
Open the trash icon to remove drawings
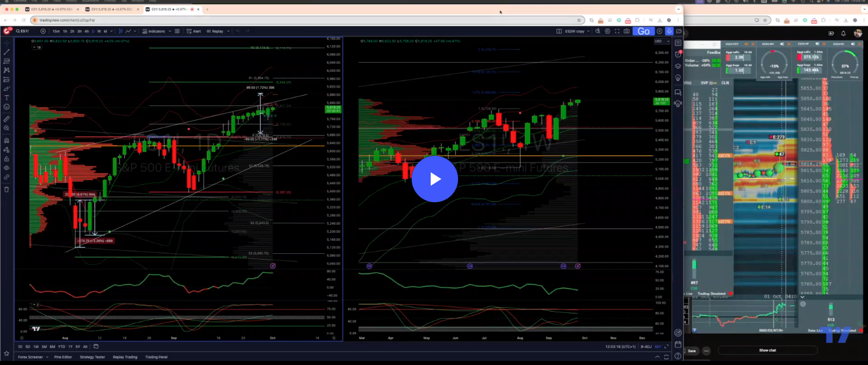7,189
